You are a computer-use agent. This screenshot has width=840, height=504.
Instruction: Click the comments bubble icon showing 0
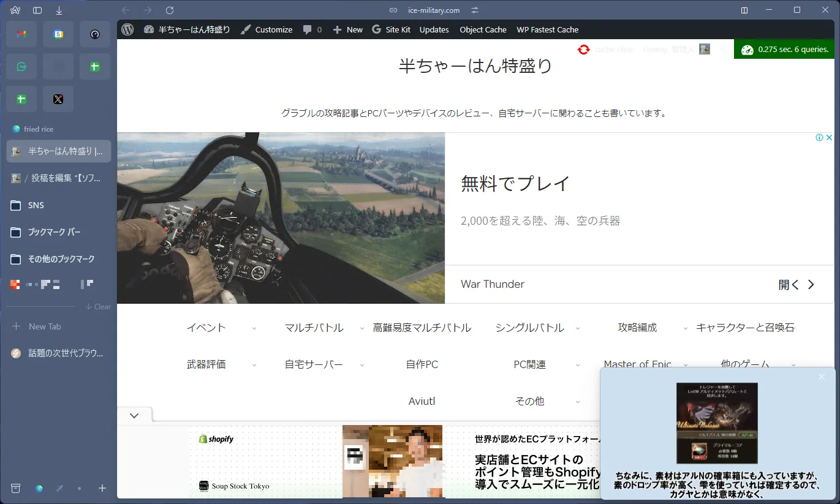click(312, 29)
